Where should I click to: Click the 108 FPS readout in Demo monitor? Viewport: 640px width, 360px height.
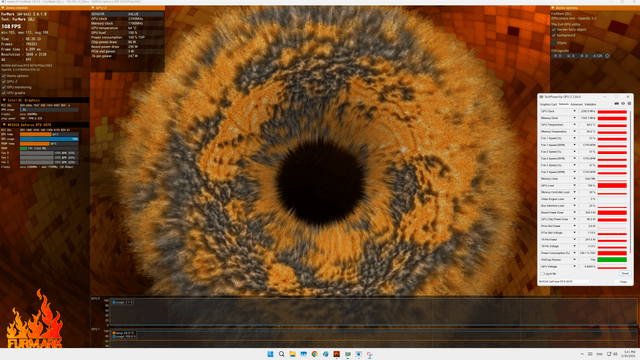pos(11,27)
